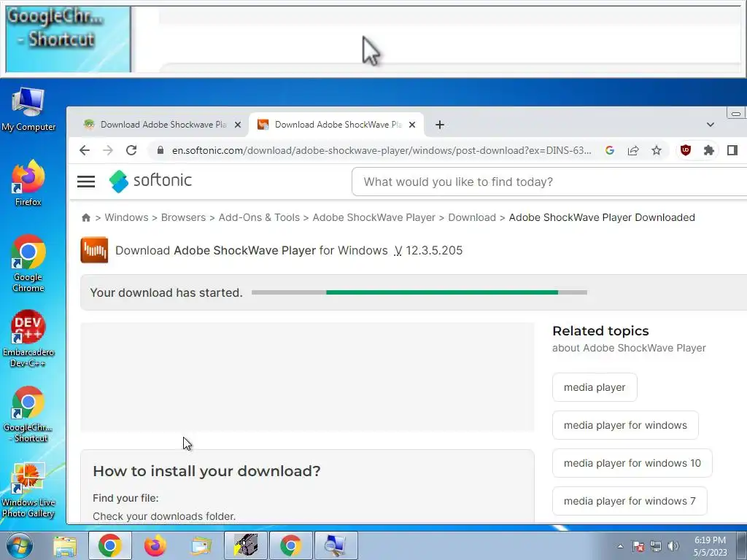Screen dimensions: 747x560
Task: Open the tab search dropdown arrow
Action: pos(711,125)
